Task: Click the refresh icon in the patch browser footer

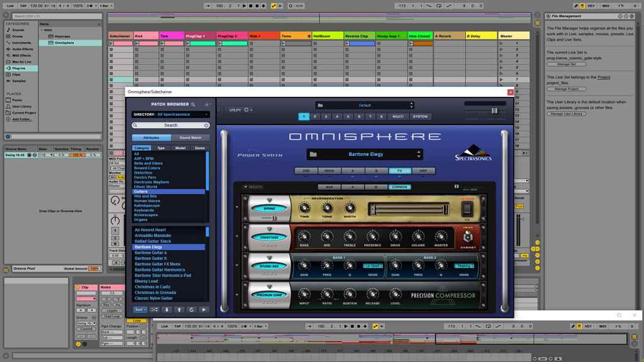Action: (x=191, y=309)
